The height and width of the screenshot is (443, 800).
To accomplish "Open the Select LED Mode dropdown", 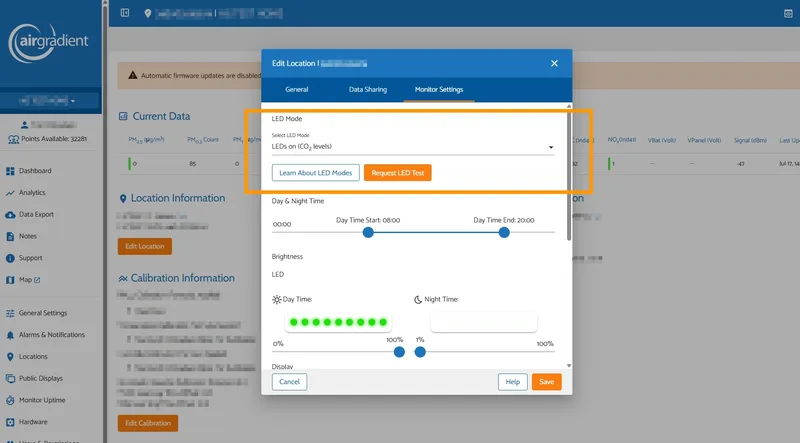I will [x=413, y=146].
